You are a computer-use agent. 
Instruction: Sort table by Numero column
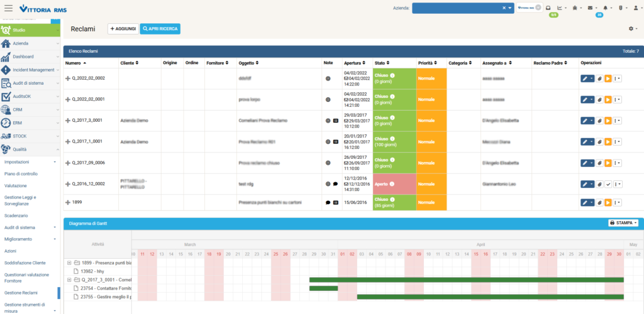(75, 63)
